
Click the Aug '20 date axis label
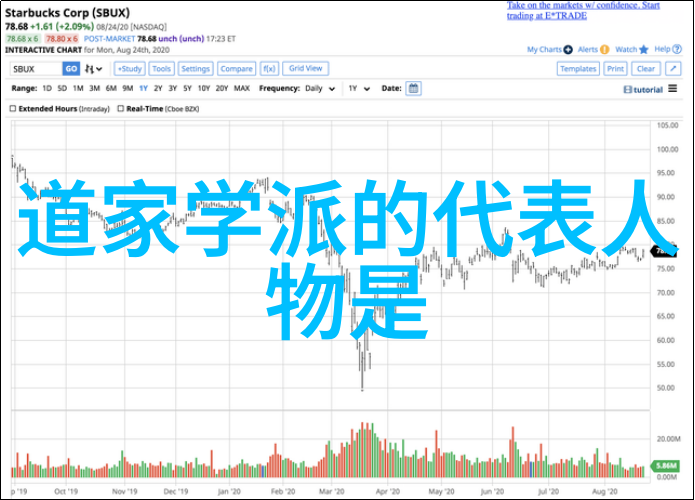point(605,491)
